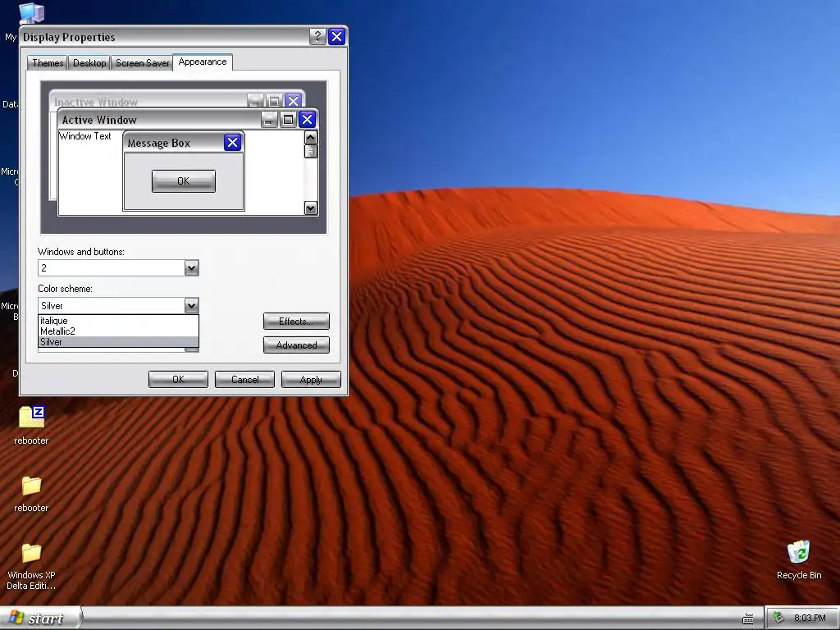Click the Apply button

pyautogui.click(x=311, y=379)
